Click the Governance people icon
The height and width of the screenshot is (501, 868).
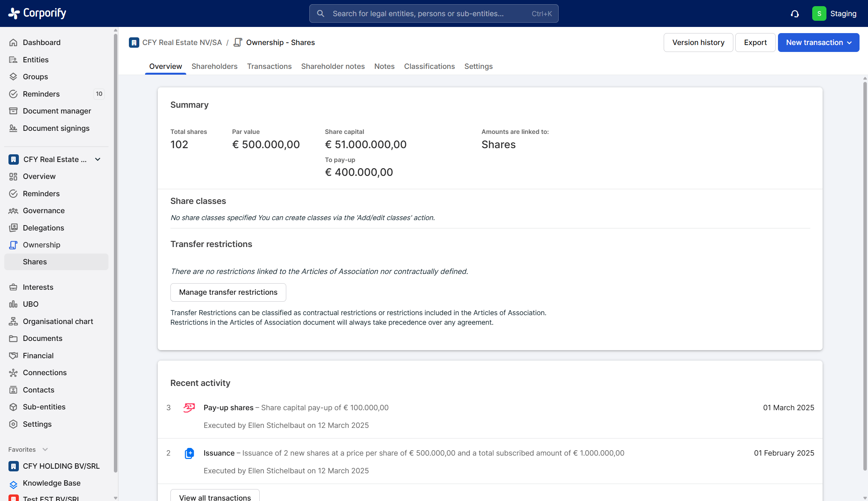pyautogui.click(x=13, y=210)
